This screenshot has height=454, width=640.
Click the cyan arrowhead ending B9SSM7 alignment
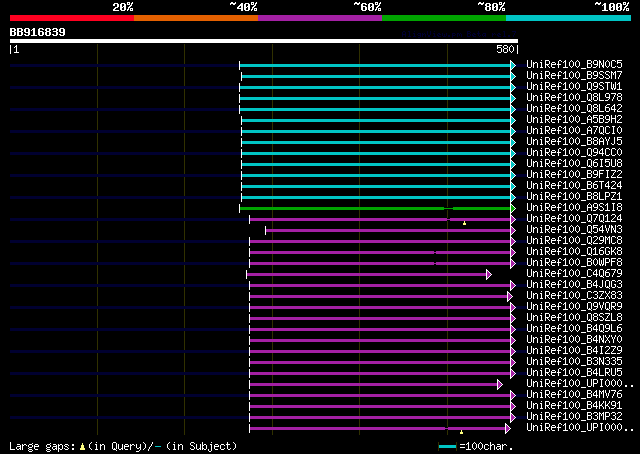513,76
